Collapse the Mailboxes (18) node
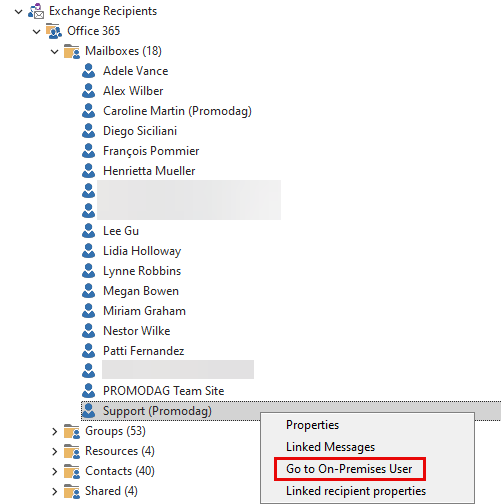 click(54, 52)
